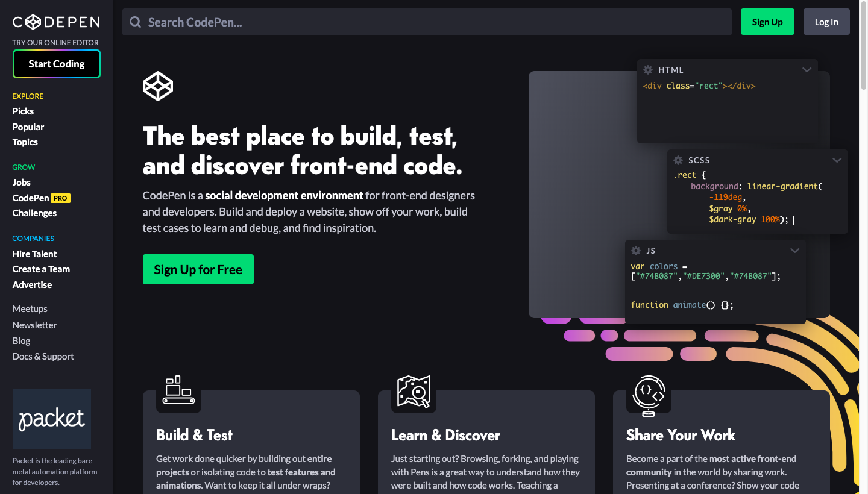Screen dimensions: 868x494
Task: Click the PRO badge next to CodePen
Action: click(x=61, y=198)
